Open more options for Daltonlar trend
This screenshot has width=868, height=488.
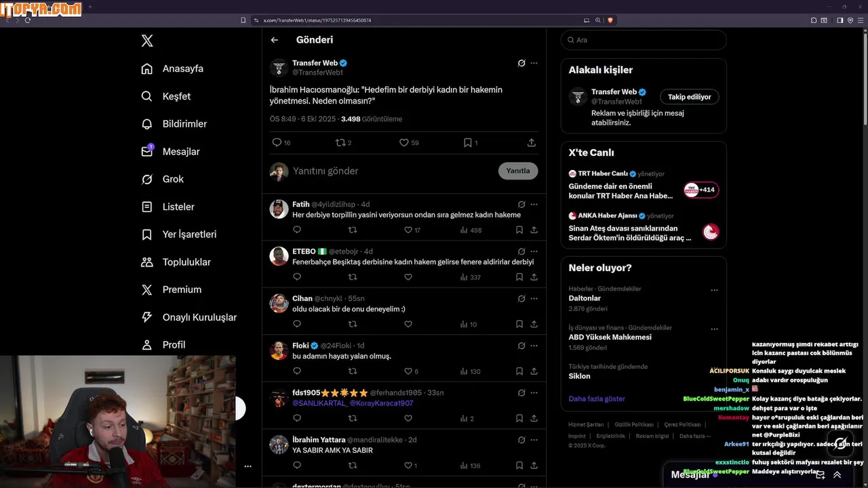pyautogui.click(x=714, y=290)
